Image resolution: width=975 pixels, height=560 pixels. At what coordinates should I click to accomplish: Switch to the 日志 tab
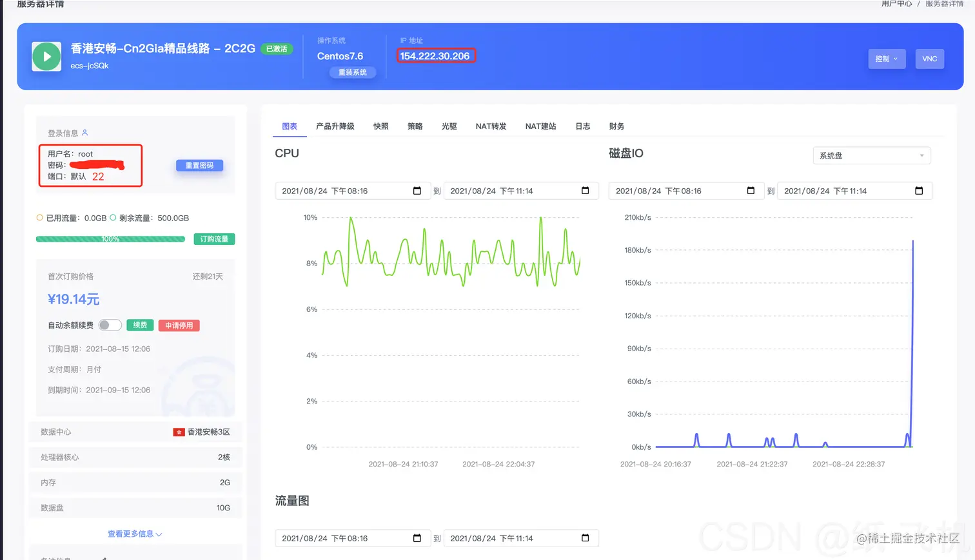point(583,126)
